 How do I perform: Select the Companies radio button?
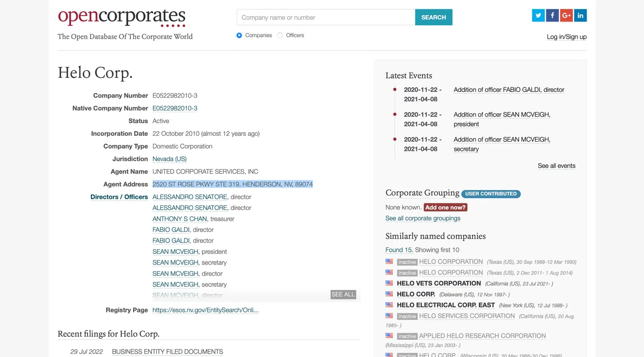239,35
